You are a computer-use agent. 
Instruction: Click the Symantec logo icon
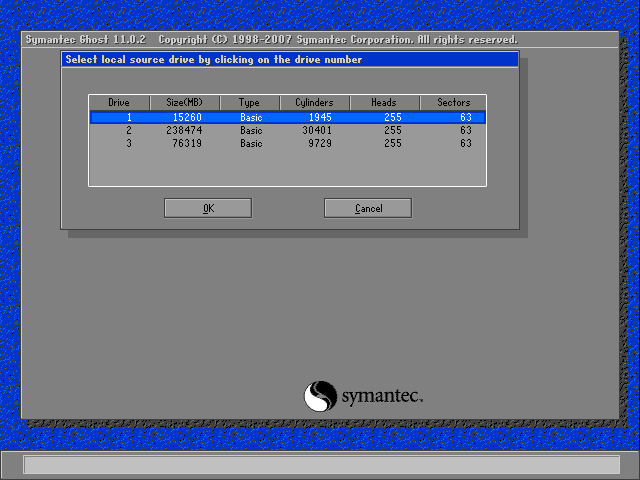tap(320, 396)
